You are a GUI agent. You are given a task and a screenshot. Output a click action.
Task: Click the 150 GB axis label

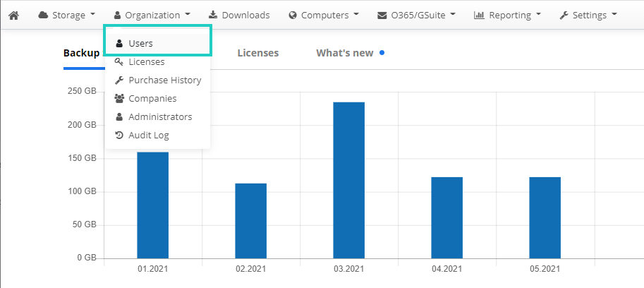pyautogui.click(x=82, y=158)
